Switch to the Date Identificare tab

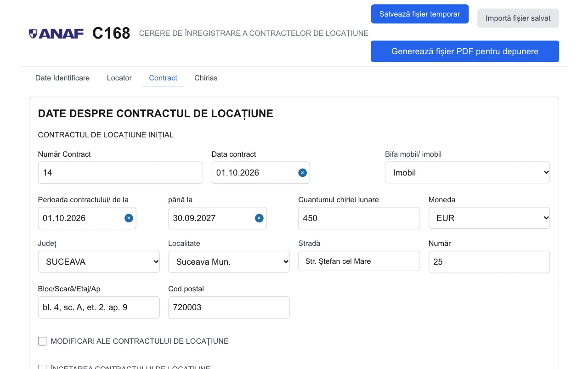62,78
